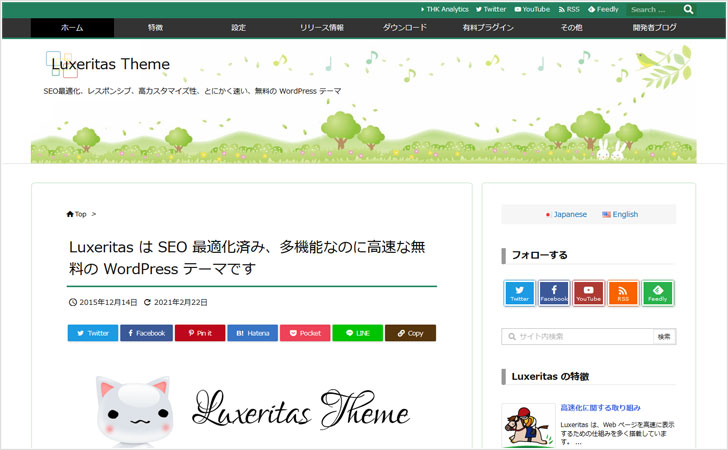Click the Pin it share button
The width and height of the screenshot is (728, 450).
200,333
